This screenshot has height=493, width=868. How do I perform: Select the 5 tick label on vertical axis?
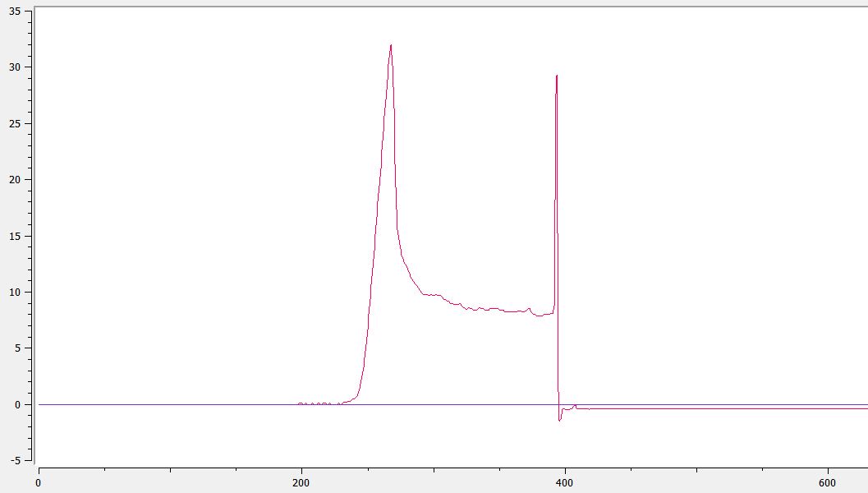coord(18,348)
